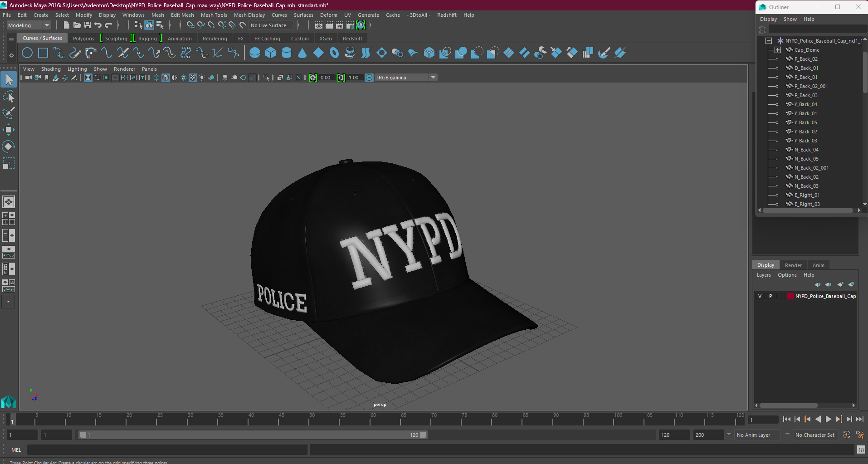Expand the Cap_Dome node

pos(778,50)
